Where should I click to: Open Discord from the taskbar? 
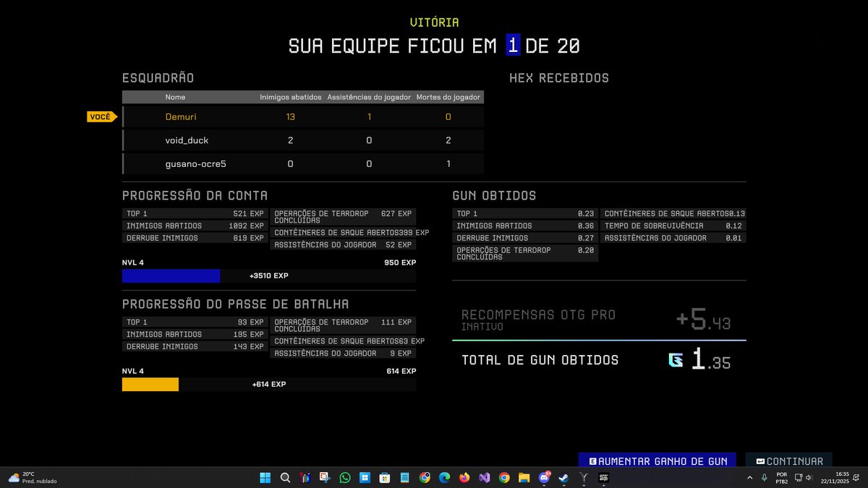pos(544,477)
